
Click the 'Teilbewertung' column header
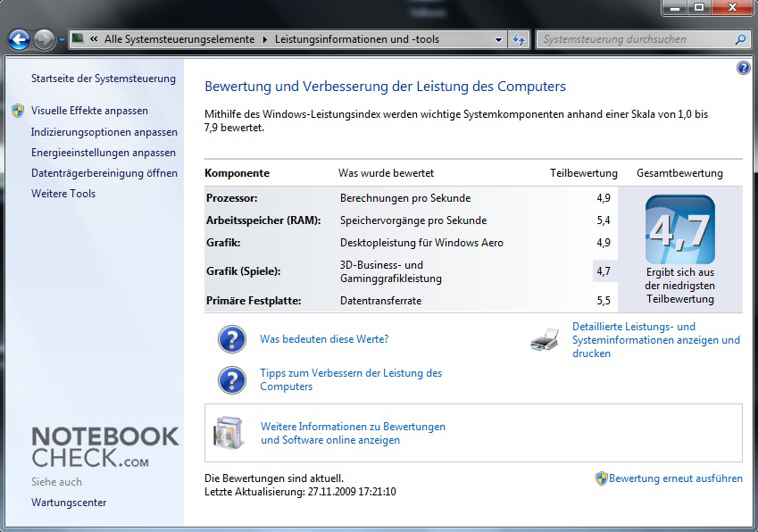click(584, 173)
